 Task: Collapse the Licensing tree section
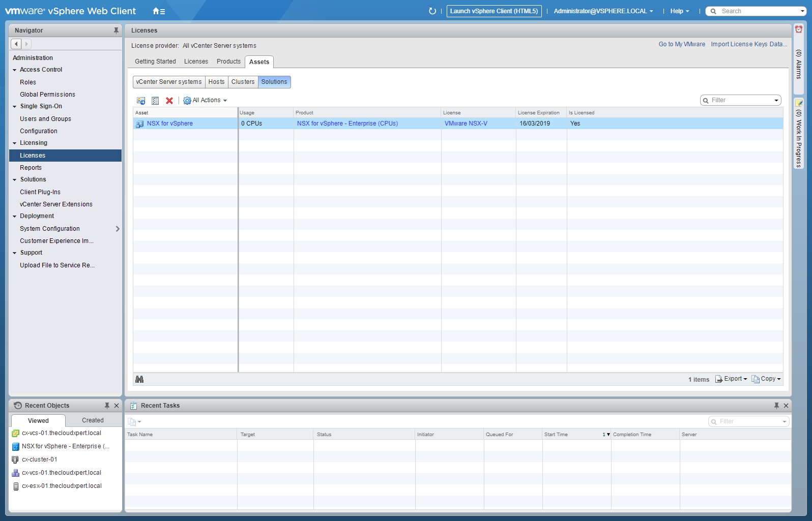tap(15, 143)
